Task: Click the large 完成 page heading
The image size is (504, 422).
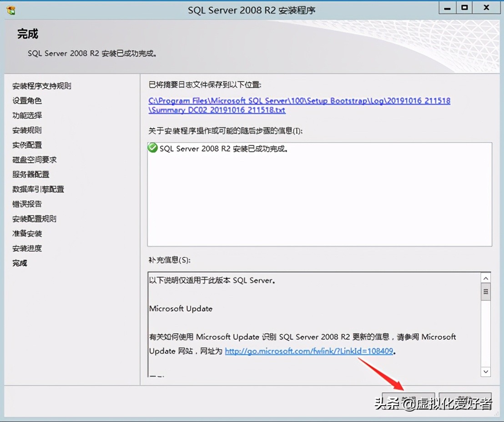Action: [28, 34]
